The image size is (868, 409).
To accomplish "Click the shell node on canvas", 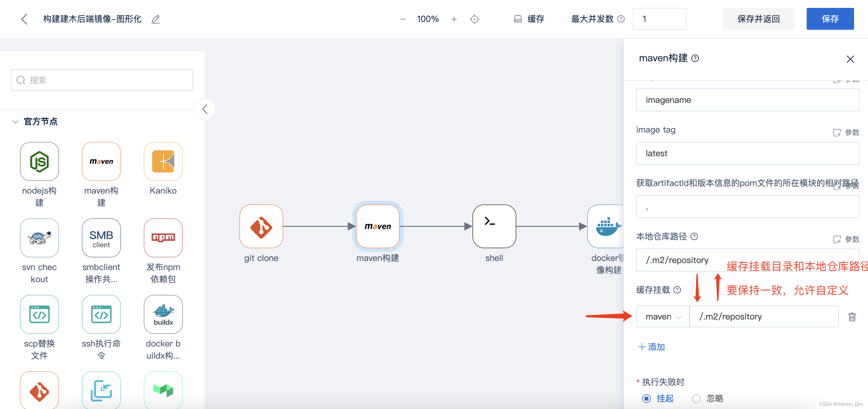I will [x=494, y=226].
